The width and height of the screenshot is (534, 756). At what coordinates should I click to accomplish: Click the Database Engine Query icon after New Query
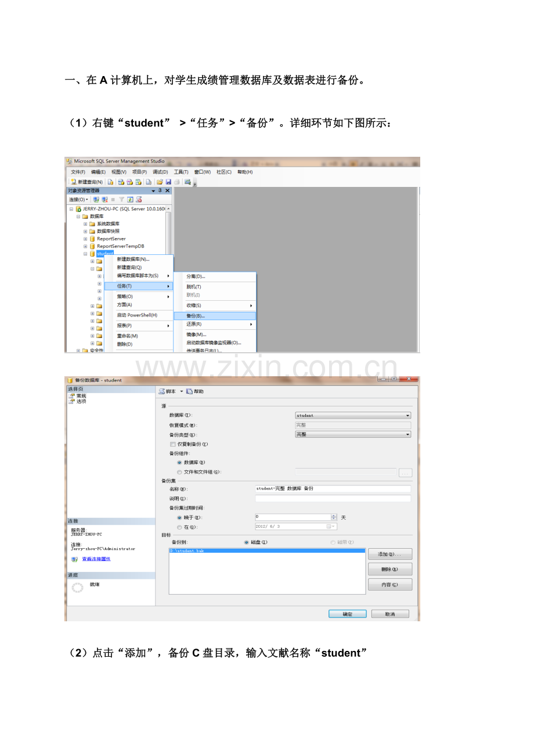pyautogui.click(x=110, y=182)
